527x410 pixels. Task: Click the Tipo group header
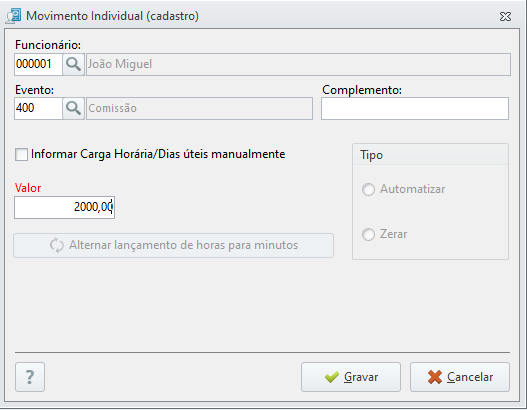pos(371,155)
